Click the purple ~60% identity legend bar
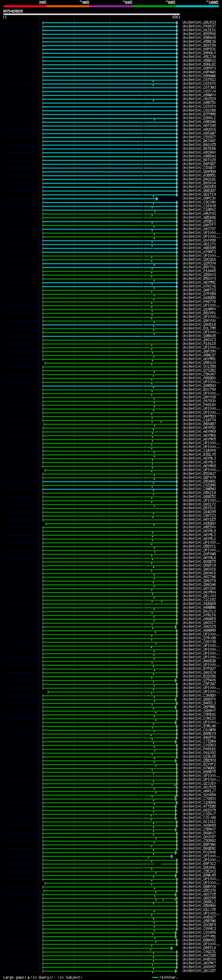 [x=111, y=6]
